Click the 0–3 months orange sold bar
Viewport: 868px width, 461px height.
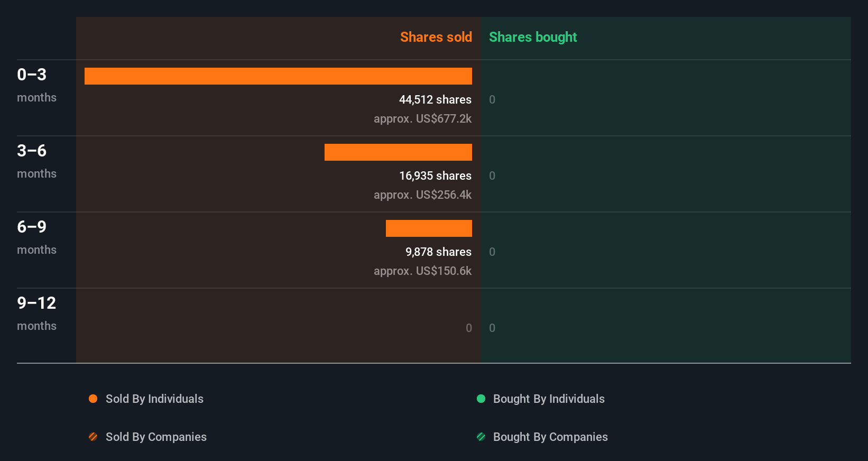tap(278, 76)
